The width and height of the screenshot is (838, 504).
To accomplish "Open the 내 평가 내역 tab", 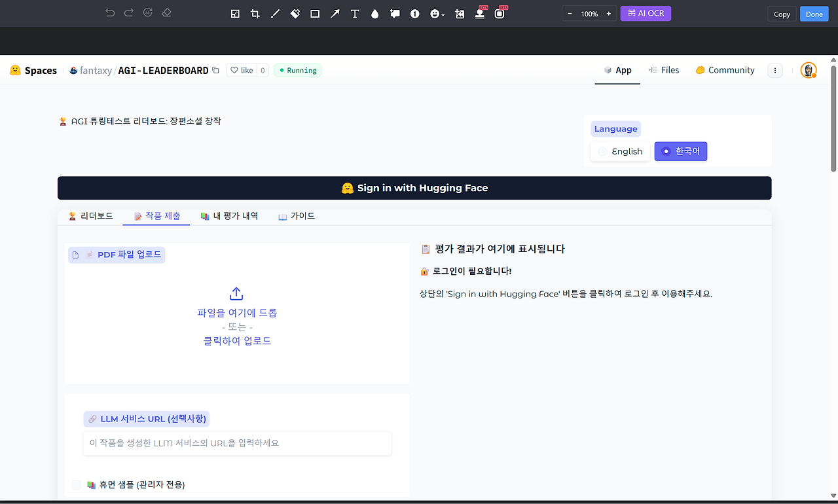I will (229, 216).
